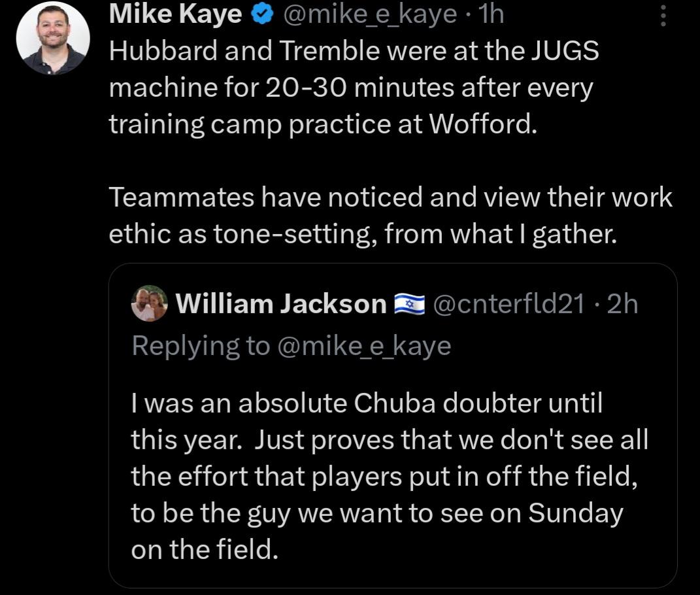Image resolution: width=700 pixels, height=595 pixels.
Task: Click @mike_e_kaye in the Replying to line
Action: click(364, 346)
